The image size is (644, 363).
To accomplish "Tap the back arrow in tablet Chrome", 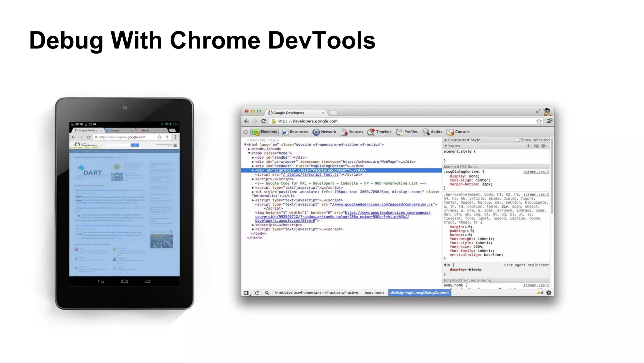I will pos(73,137).
